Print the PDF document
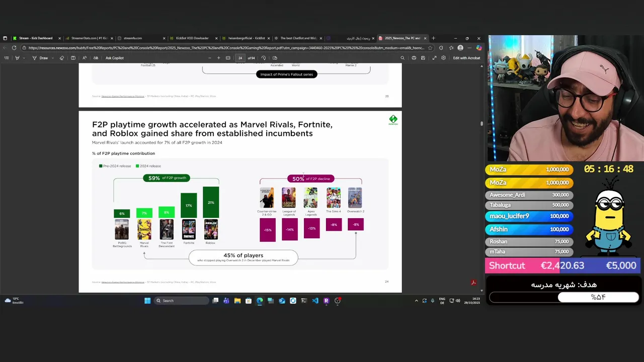Image resolution: width=644 pixels, height=362 pixels. (x=414, y=58)
